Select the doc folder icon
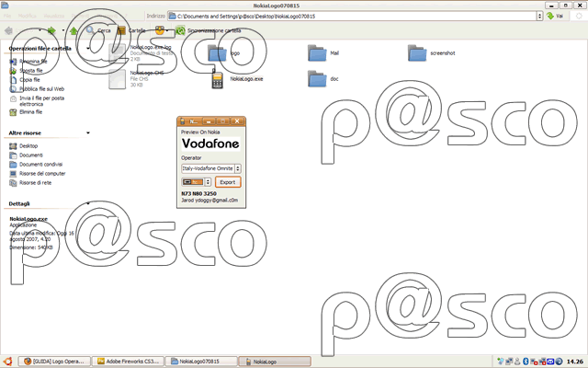The image size is (588, 368). pos(317,79)
